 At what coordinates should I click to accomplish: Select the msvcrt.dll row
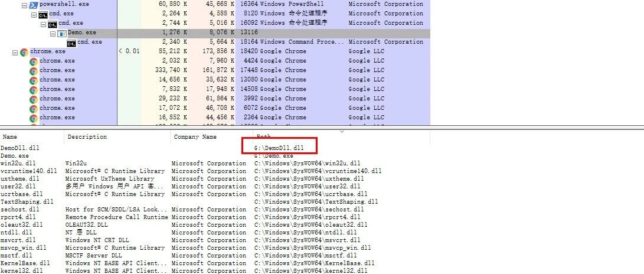(x=215, y=240)
